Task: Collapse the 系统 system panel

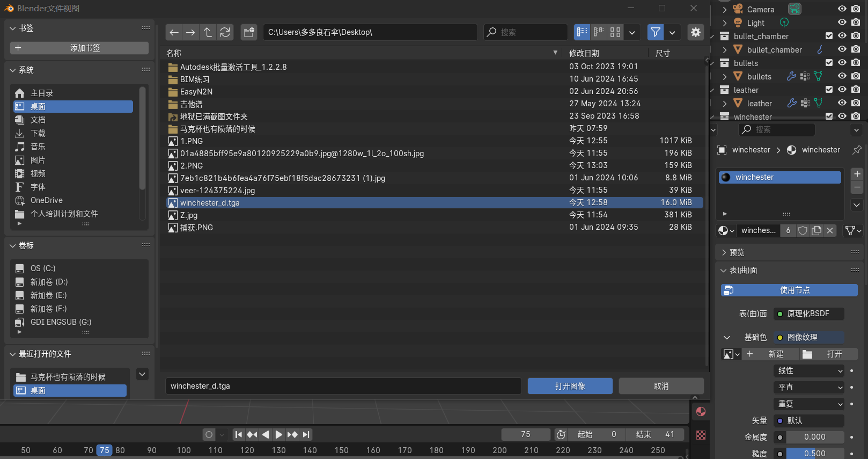Action: click(13, 70)
